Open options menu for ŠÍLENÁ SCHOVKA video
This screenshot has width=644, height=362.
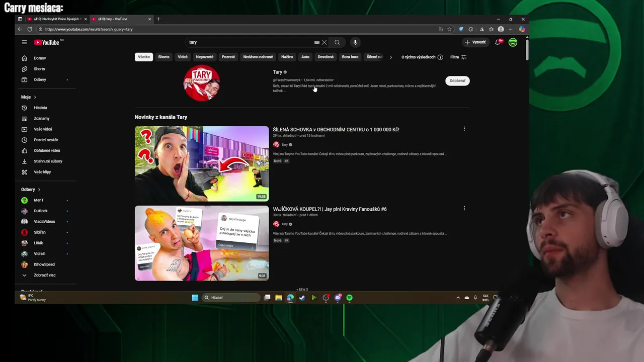click(x=464, y=129)
